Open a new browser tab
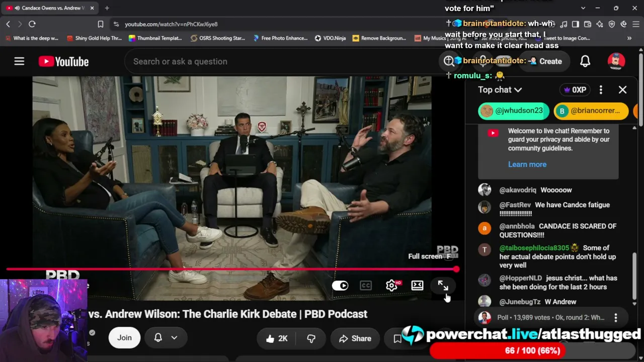The image size is (644, 362). pos(107,8)
